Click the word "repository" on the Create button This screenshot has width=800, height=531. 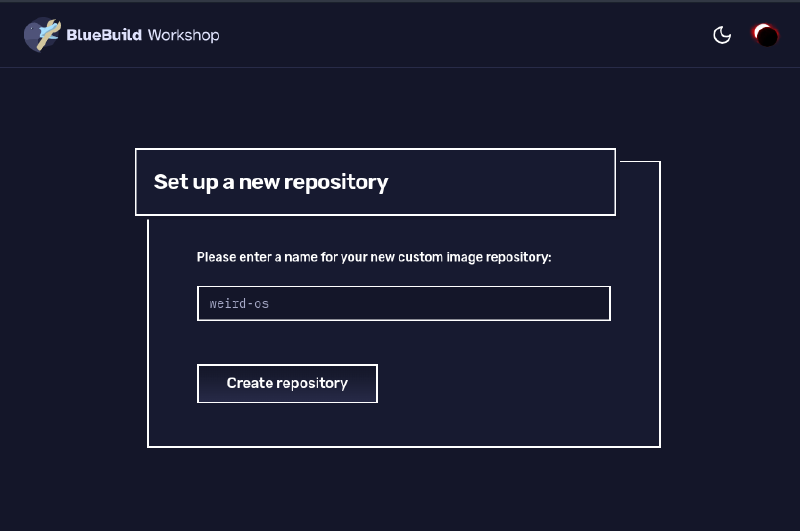tap(312, 383)
